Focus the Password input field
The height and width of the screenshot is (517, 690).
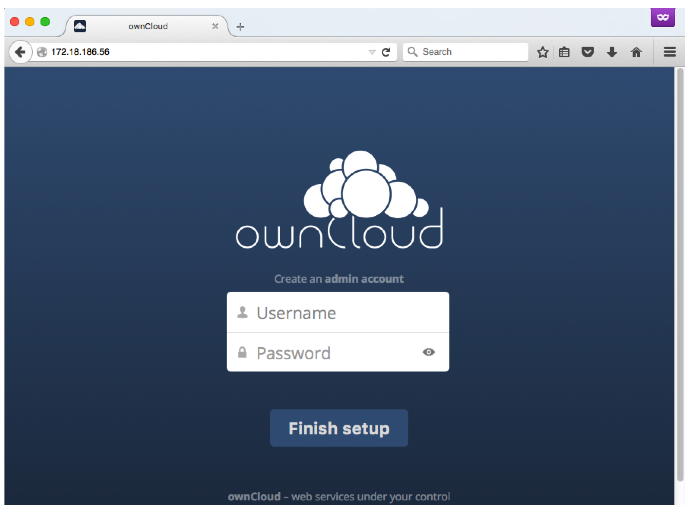point(338,352)
